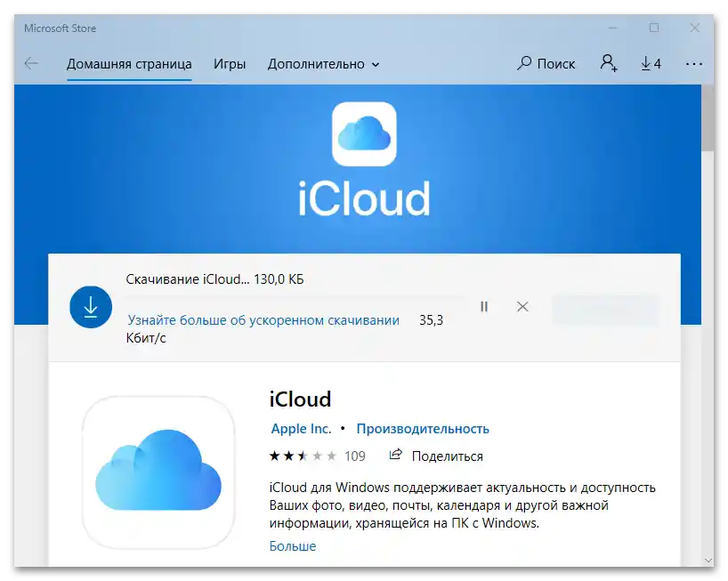Image resolution: width=728 pixels, height=581 pixels.
Task: Minimize the Microsoft Store window
Action: point(613,28)
